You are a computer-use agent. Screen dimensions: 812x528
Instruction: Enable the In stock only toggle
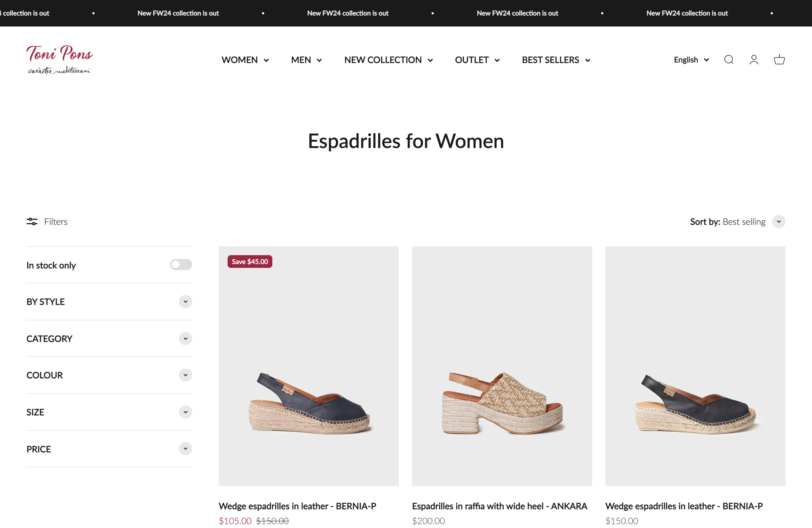click(x=181, y=265)
